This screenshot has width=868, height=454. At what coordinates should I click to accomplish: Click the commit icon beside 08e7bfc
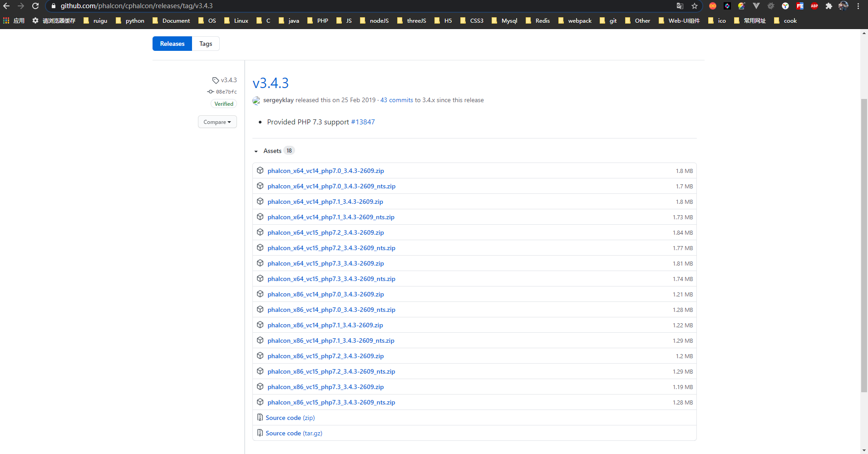click(211, 92)
